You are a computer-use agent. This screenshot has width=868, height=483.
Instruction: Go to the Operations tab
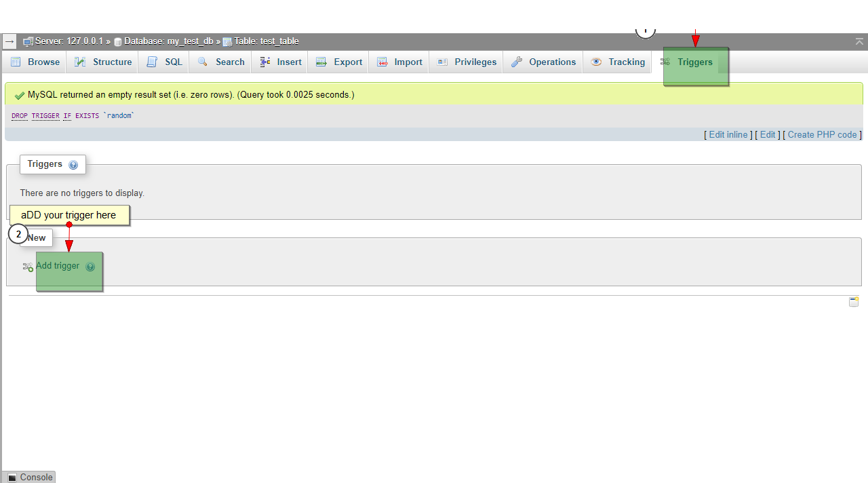tap(544, 62)
